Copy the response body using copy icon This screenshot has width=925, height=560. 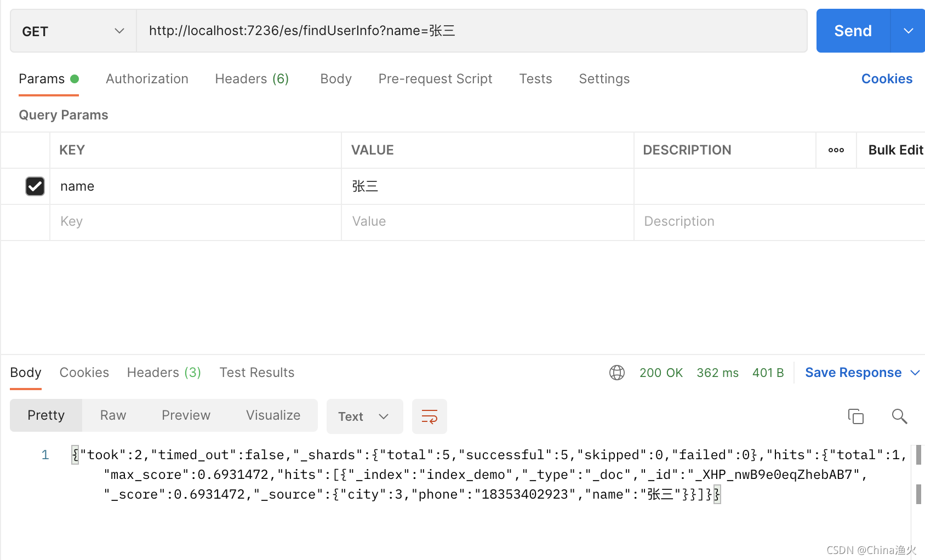(856, 416)
